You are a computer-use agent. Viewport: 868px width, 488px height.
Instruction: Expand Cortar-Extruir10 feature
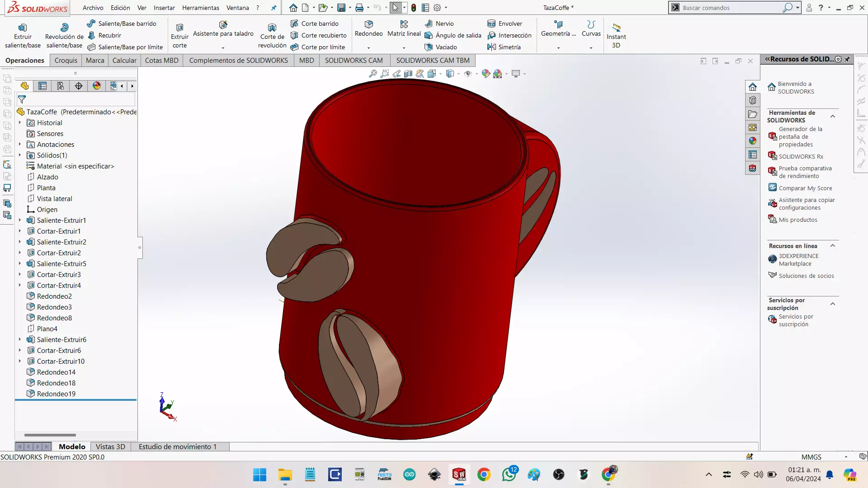pyautogui.click(x=20, y=361)
